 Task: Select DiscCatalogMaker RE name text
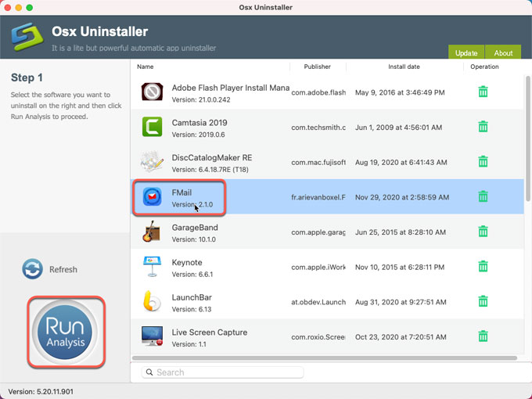tap(212, 158)
